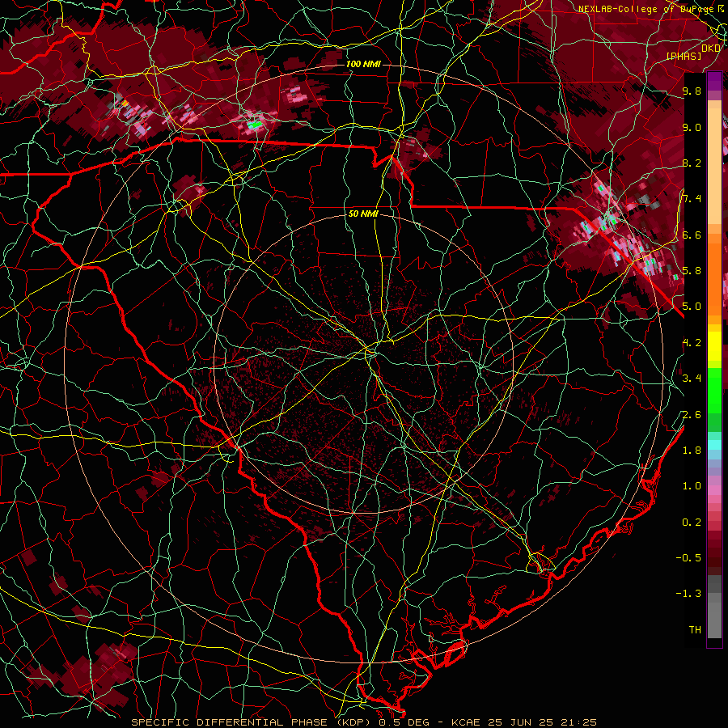Click the dark orange band of the color scale

[714, 278]
